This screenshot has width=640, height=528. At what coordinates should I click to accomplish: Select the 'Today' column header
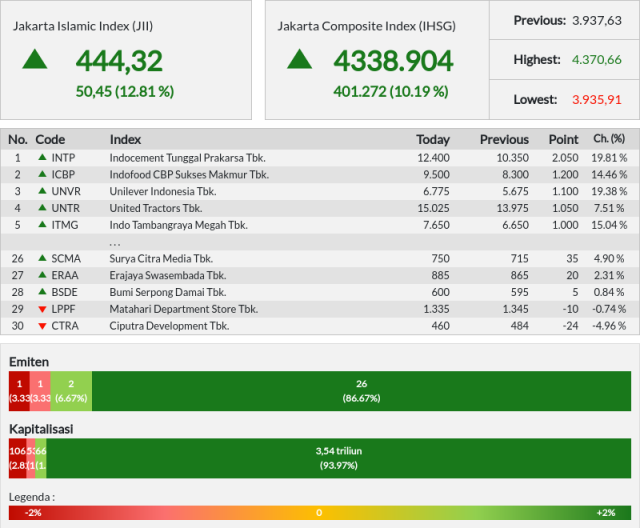coord(433,140)
